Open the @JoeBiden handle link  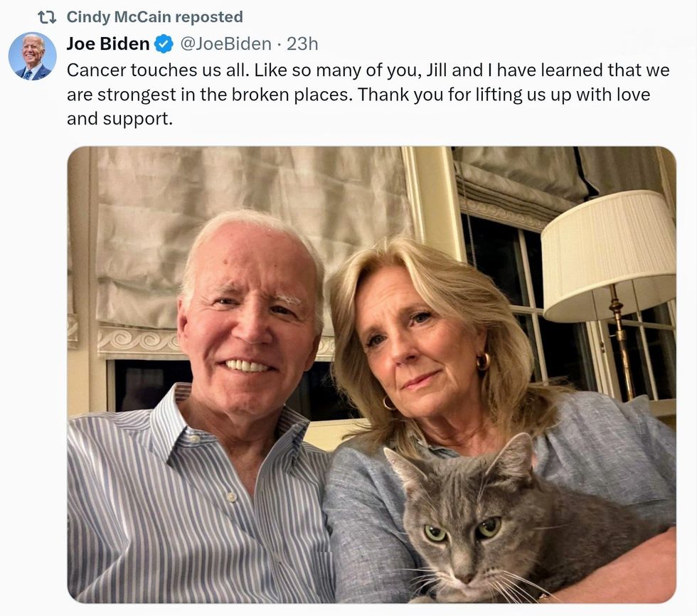click(x=225, y=44)
